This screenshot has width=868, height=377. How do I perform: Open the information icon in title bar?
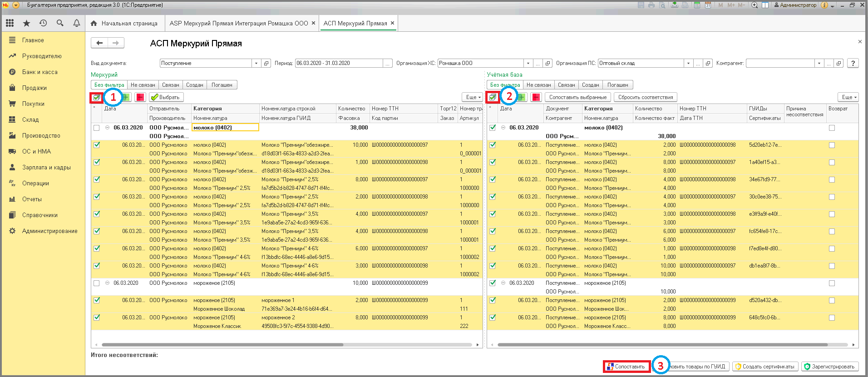pos(824,5)
